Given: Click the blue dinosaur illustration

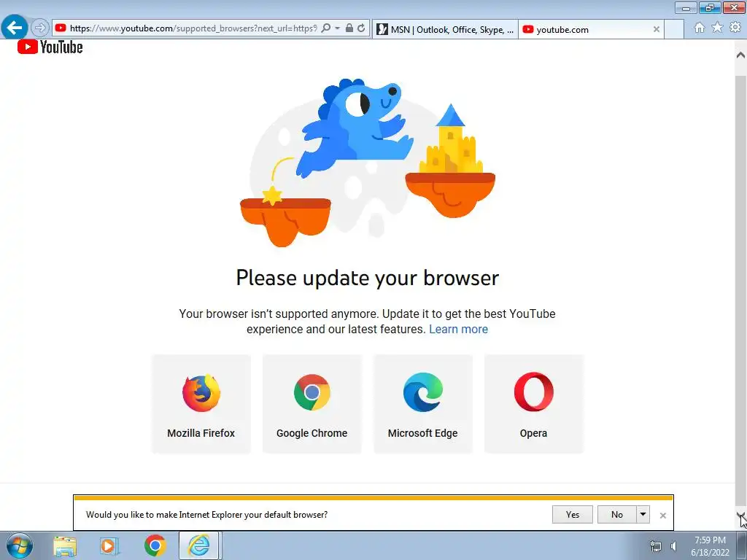Looking at the screenshot, I should coord(355,128).
